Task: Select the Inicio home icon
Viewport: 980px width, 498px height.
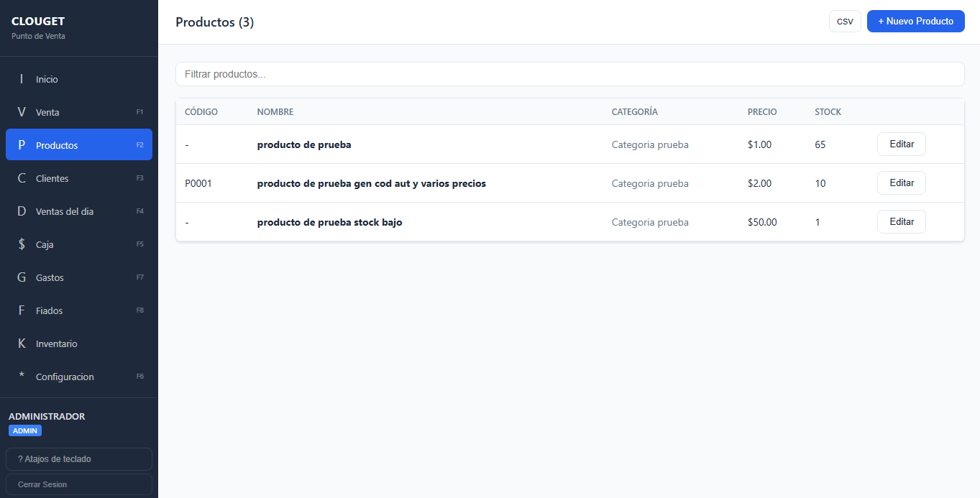Action: click(21, 79)
